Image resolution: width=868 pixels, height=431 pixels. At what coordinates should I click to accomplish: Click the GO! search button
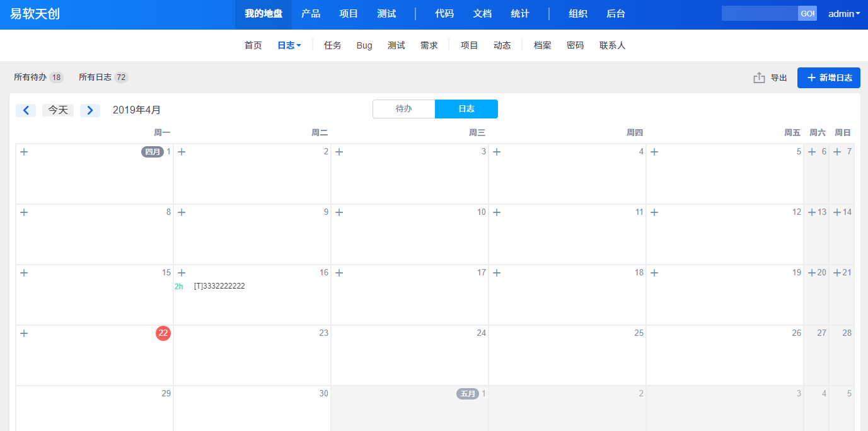tap(807, 13)
